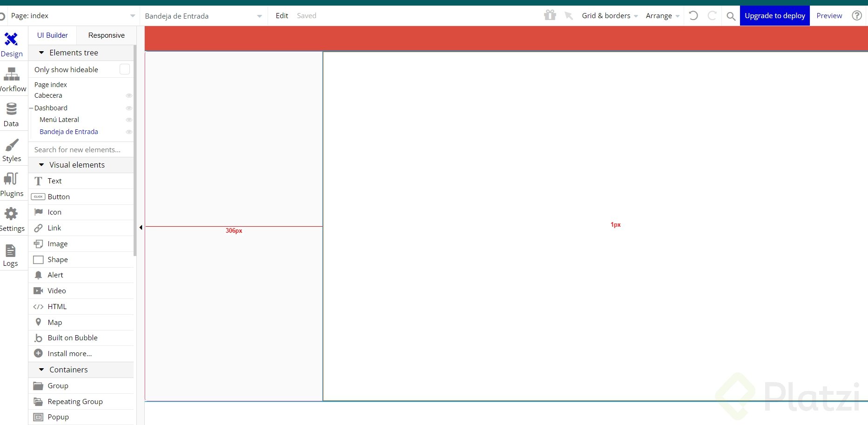Select the Link element
Screen dimensions: 868x425
(81, 228)
